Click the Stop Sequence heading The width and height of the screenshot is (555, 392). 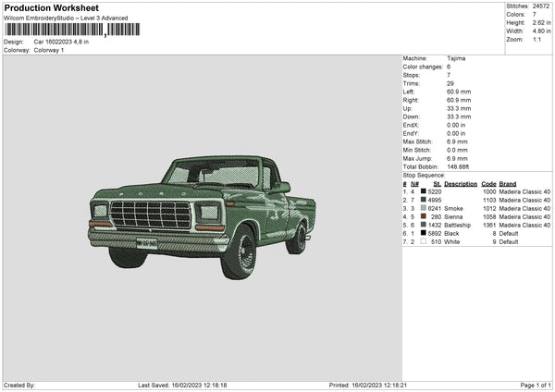pos(424,175)
